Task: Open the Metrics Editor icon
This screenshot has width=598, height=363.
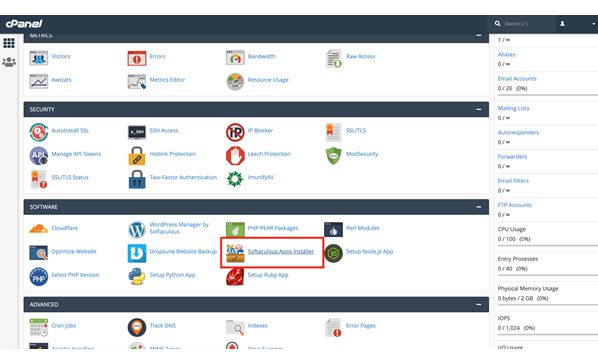Action: [137, 82]
